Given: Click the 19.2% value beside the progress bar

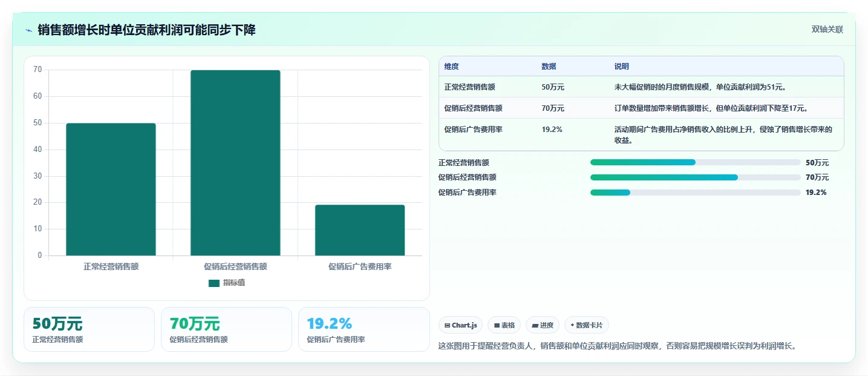Looking at the screenshot, I should click(816, 193).
